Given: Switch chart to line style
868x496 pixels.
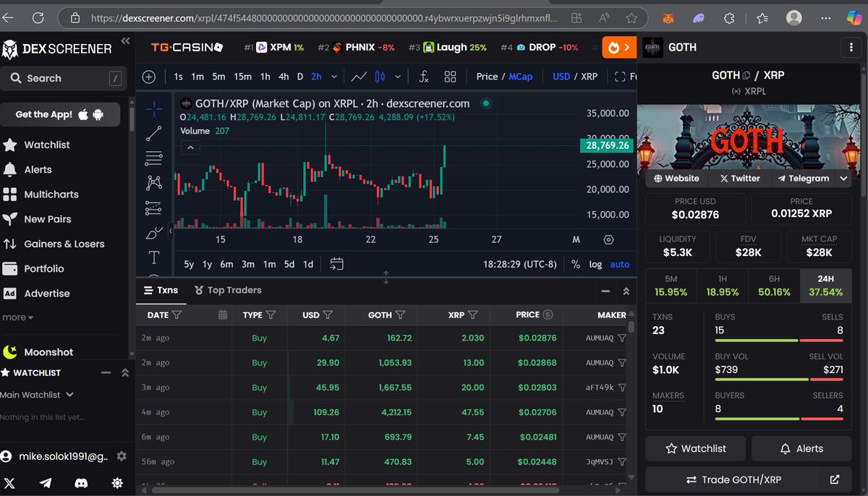Looking at the screenshot, I should click(359, 77).
